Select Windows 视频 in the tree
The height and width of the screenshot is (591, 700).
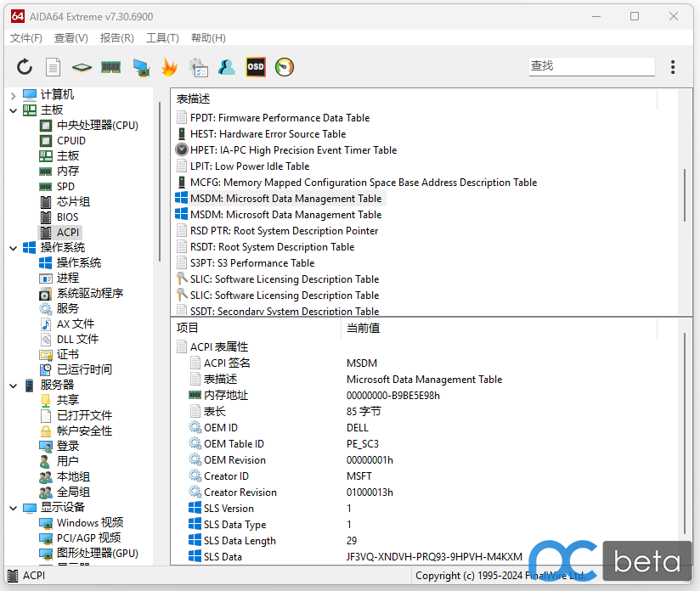82,523
